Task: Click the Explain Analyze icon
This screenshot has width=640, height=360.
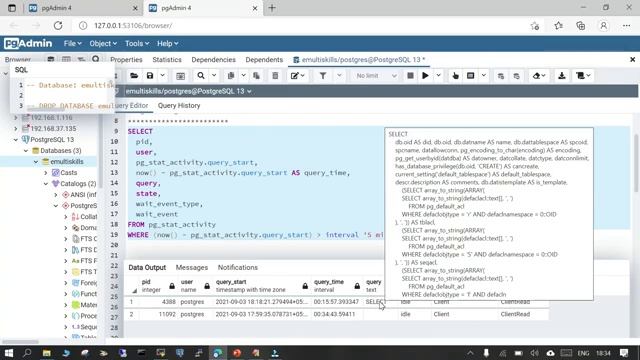Action: [x=471, y=76]
